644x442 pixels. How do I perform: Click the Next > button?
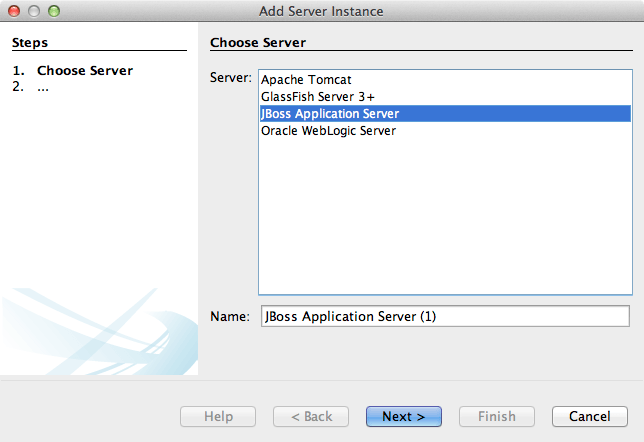pos(404,417)
